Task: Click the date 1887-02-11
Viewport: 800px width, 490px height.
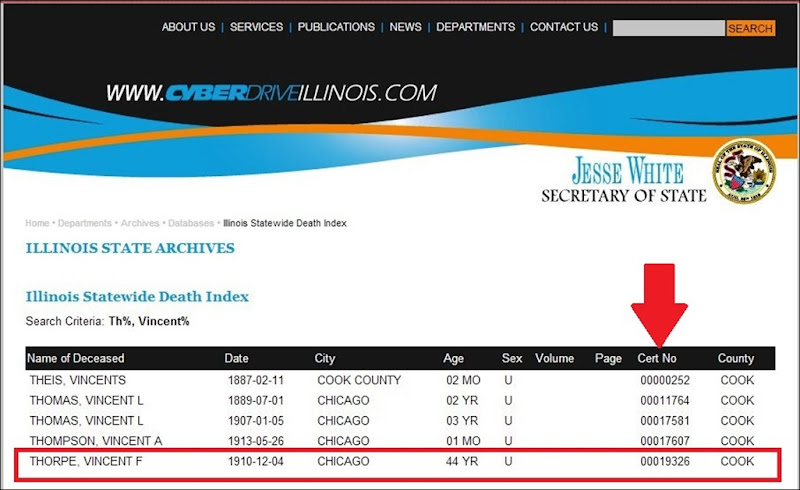Action: [256, 380]
